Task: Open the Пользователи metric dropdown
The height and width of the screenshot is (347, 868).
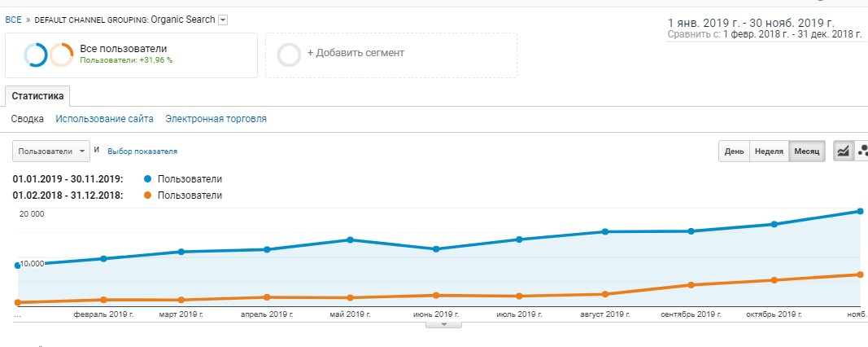Action: point(51,151)
